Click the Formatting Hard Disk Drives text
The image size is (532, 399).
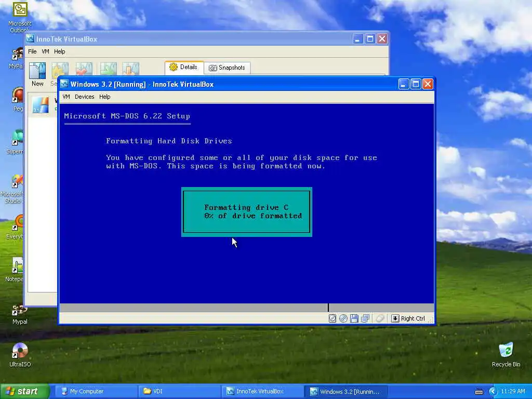pyautogui.click(x=169, y=141)
